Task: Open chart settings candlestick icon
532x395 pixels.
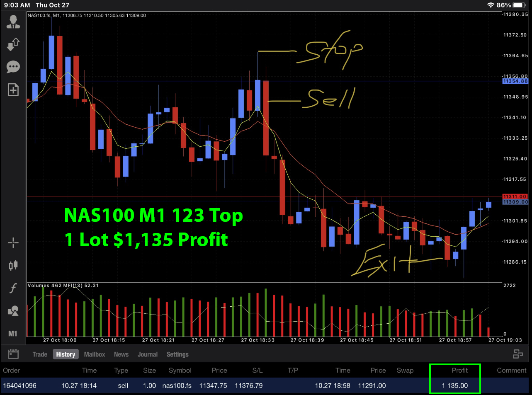Action: (13, 265)
